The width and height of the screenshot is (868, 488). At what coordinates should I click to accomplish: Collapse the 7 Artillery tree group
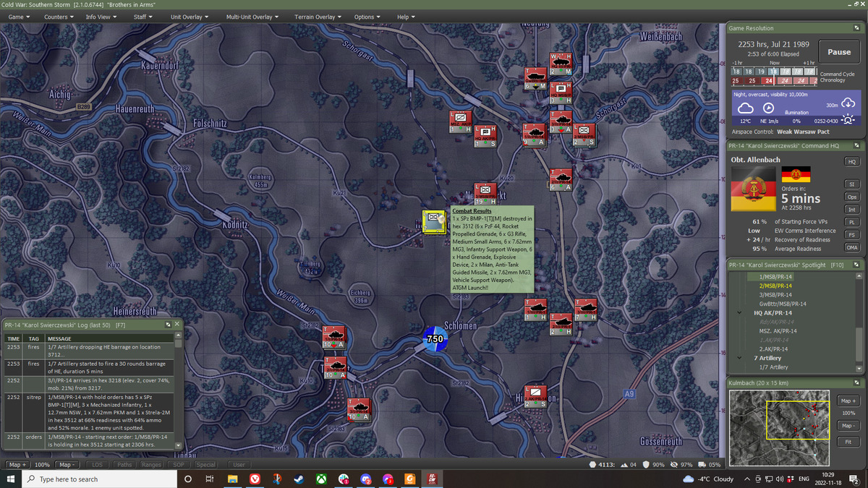click(739, 358)
